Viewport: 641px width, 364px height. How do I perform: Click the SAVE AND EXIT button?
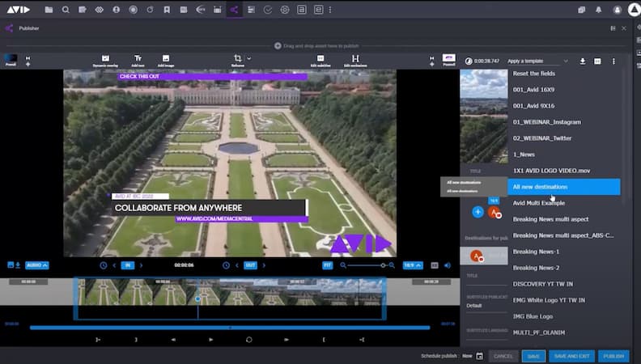(x=571, y=356)
